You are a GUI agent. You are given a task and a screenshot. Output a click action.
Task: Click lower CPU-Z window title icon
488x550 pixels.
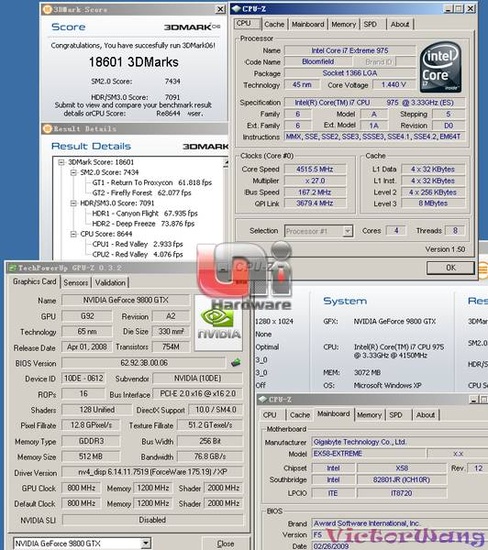pyautogui.click(x=262, y=400)
